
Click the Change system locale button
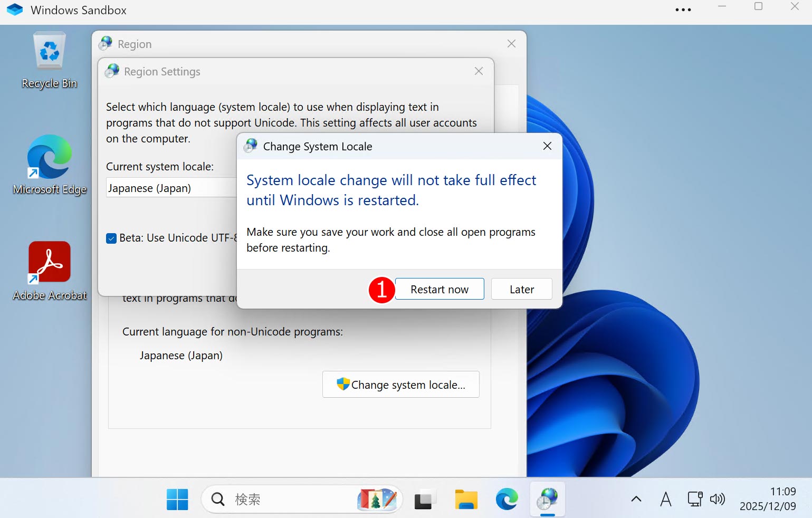[x=400, y=385]
